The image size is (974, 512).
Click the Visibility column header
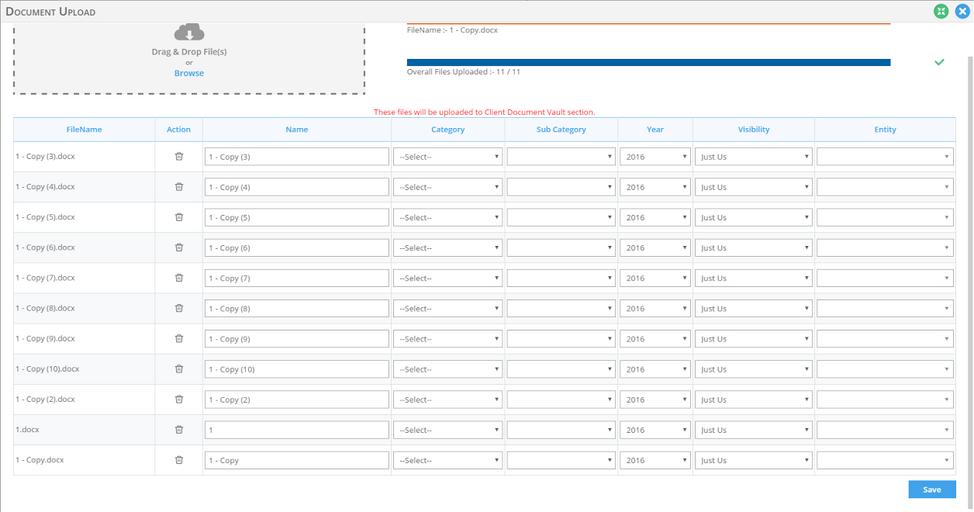pyautogui.click(x=753, y=129)
